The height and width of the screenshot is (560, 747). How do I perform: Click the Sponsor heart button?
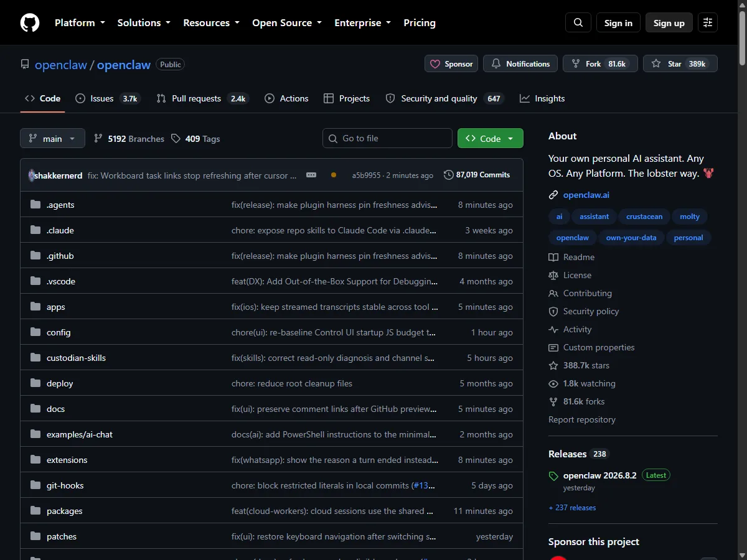[x=451, y=63]
